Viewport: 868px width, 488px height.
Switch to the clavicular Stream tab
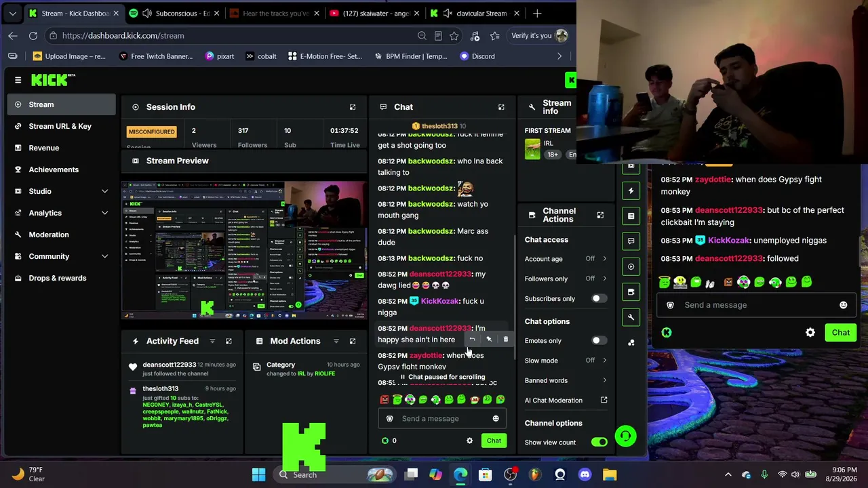click(476, 13)
